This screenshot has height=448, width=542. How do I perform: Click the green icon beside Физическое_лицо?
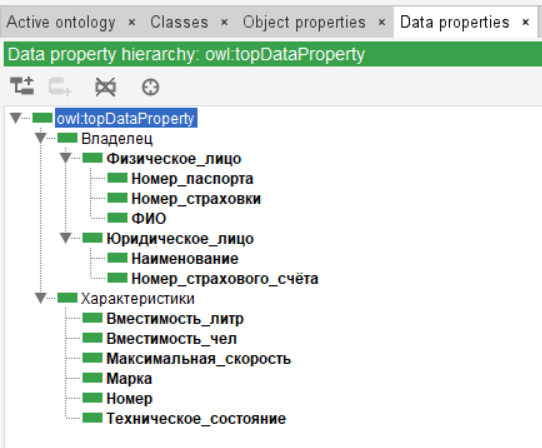coord(92,158)
